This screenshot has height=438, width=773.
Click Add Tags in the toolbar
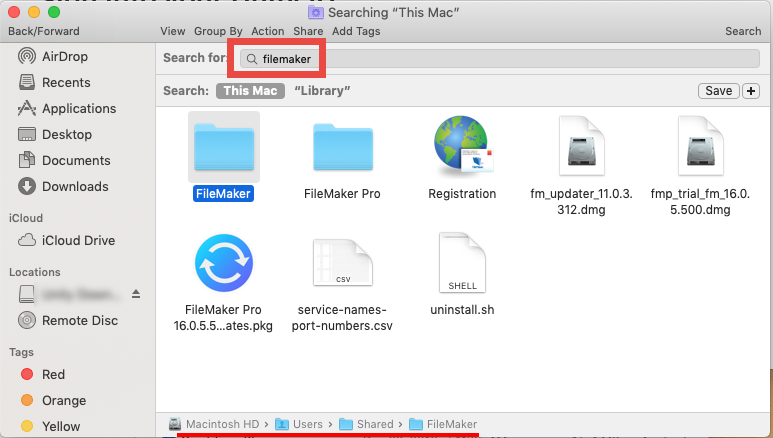click(x=356, y=31)
